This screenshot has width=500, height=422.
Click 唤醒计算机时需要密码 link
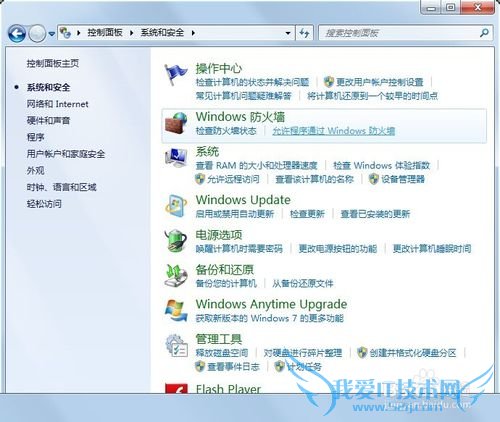239,249
